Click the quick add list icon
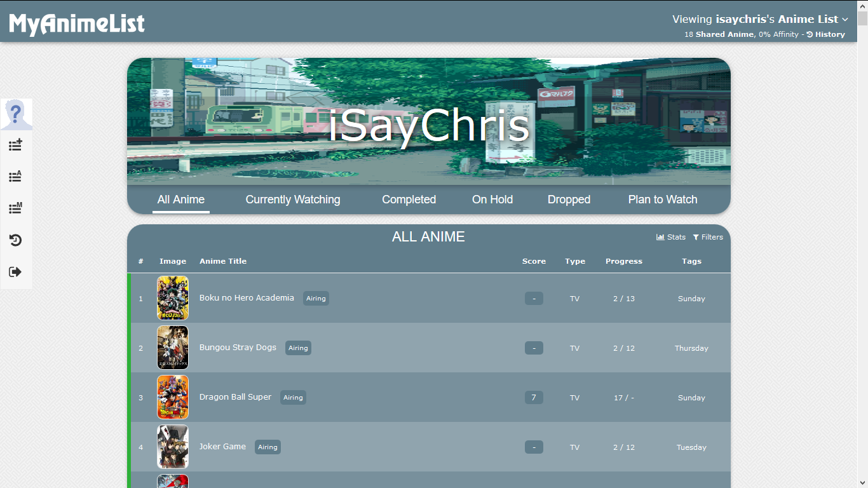 coord(16,145)
